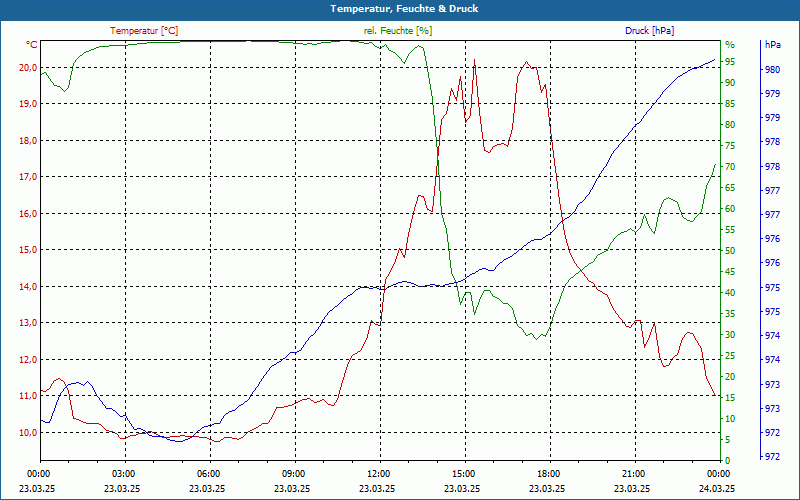
Task: Click the '12:00' time axis label
Action: (378, 474)
